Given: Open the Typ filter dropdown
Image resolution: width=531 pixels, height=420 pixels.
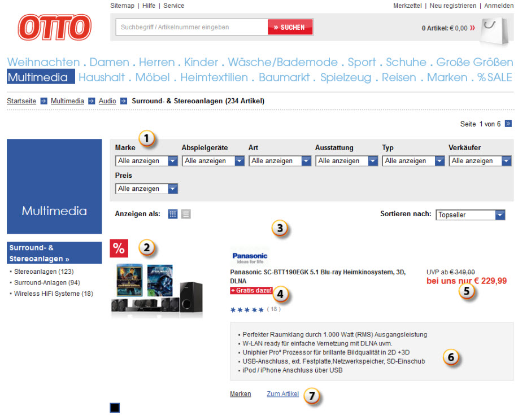Looking at the screenshot, I should tap(413, 161).
